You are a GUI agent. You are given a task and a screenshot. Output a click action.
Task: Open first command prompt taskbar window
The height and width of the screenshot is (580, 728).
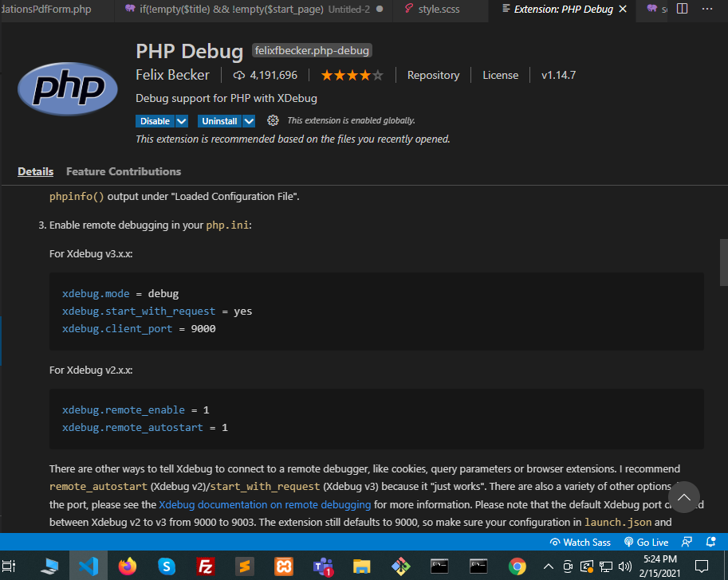pos(439,566)
